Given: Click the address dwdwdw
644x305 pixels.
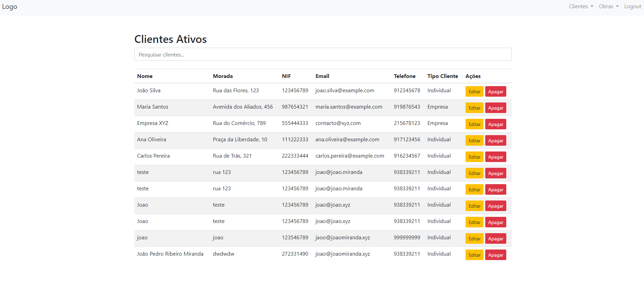Looking at the screenshot, I should pyautogui.click(x=223, y=254).
